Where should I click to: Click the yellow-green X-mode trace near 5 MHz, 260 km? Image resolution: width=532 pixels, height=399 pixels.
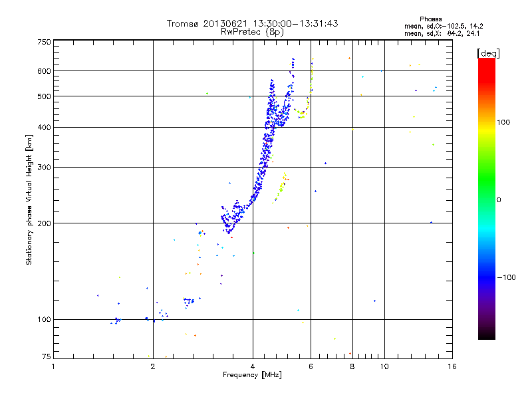point(281,188)
